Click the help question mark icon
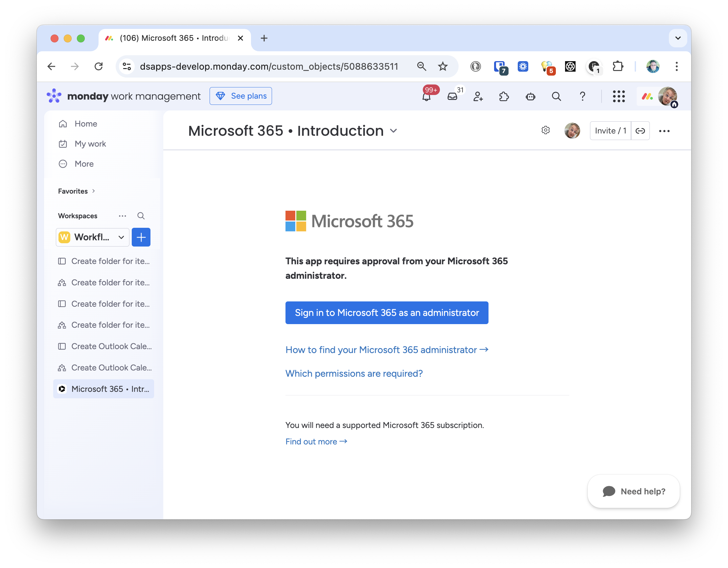Screen dimensions: 728x568 tap(582, 97)
